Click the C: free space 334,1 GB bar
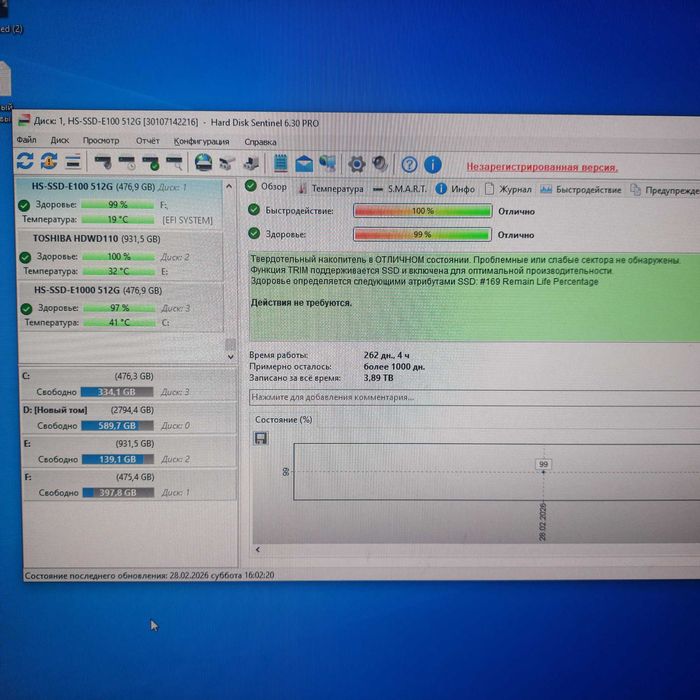This screenshot has width=700, height=700. 117,392
